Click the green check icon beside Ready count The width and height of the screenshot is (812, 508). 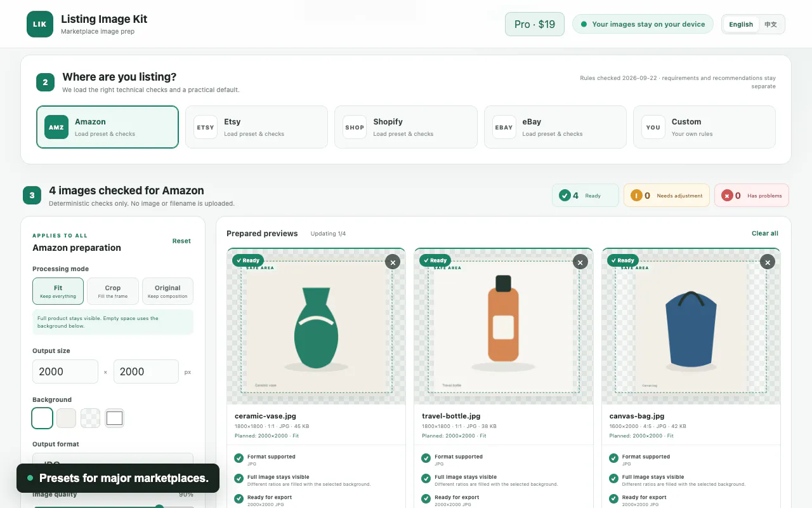tap(565, 196)
